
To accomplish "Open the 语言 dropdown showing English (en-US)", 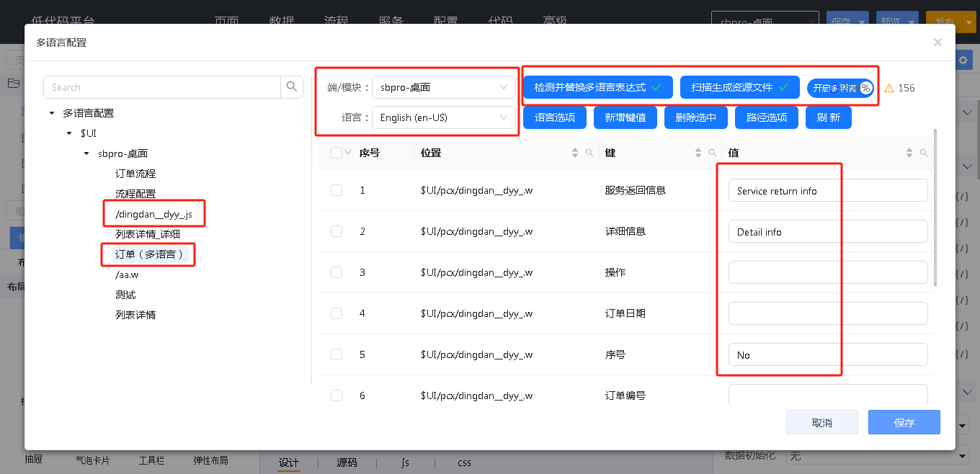I will 444,117.
